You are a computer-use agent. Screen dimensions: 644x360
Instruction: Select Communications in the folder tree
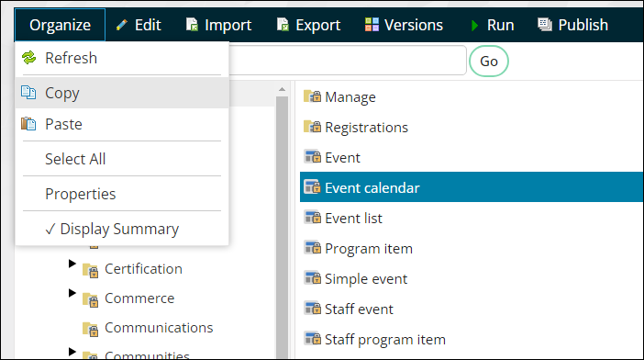click(159, 328)
